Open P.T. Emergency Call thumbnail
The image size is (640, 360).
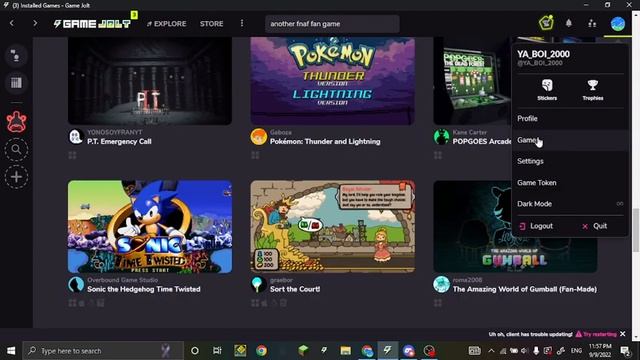(x=150, y=81)
